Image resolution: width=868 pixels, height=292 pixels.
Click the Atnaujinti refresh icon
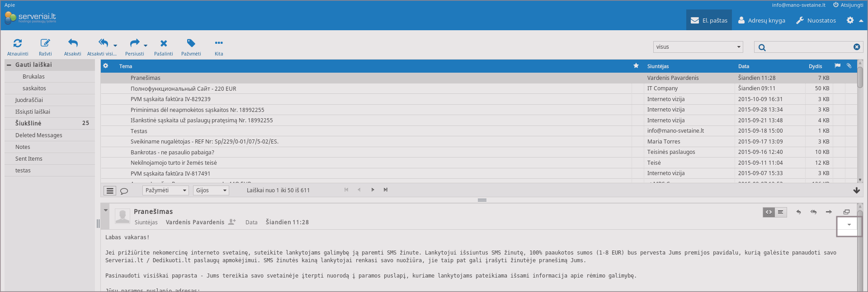point(18,43)
